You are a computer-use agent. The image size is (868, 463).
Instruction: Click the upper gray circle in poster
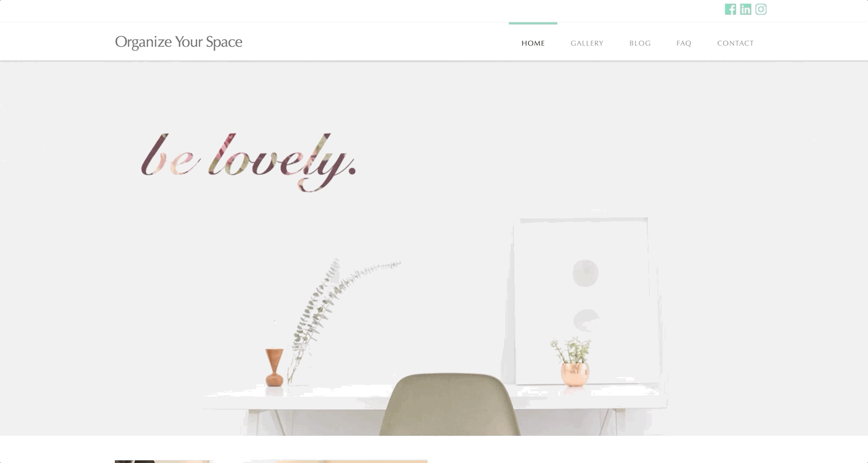(x=585, y=273)
